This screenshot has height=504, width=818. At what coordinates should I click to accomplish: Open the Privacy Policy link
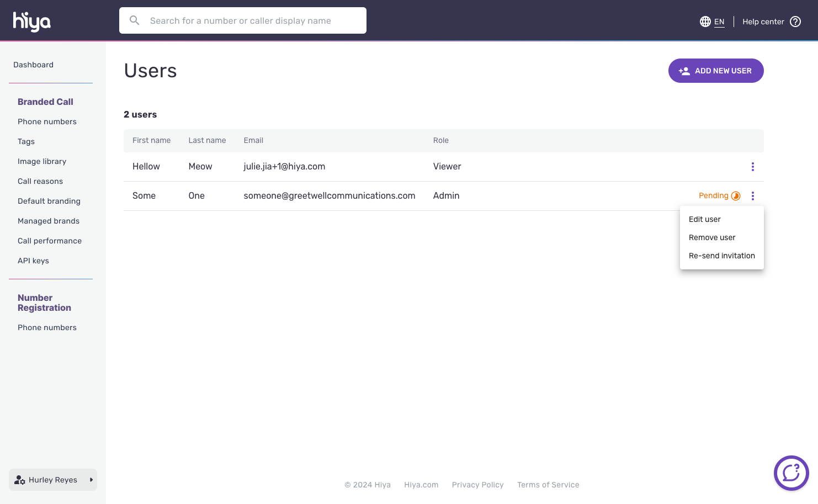477,485
